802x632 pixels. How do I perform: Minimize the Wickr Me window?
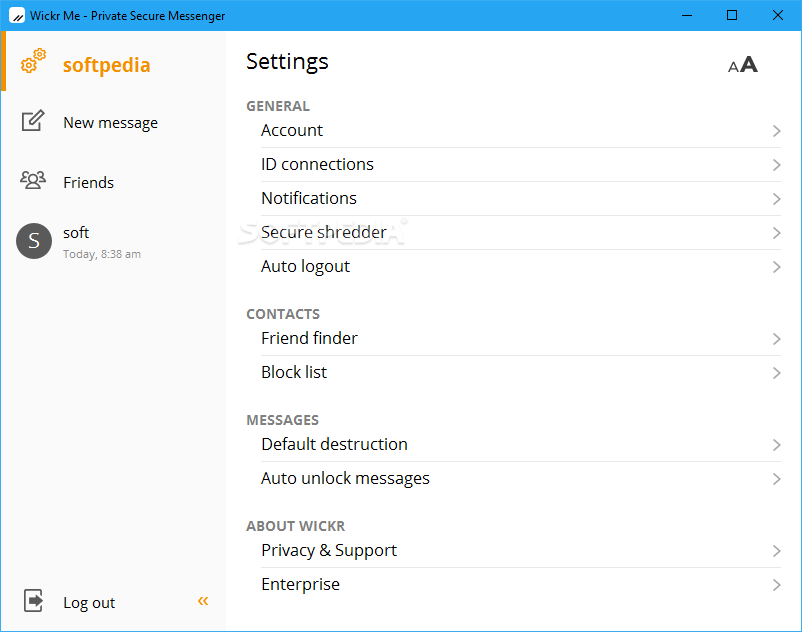click(x=687, y=15)
